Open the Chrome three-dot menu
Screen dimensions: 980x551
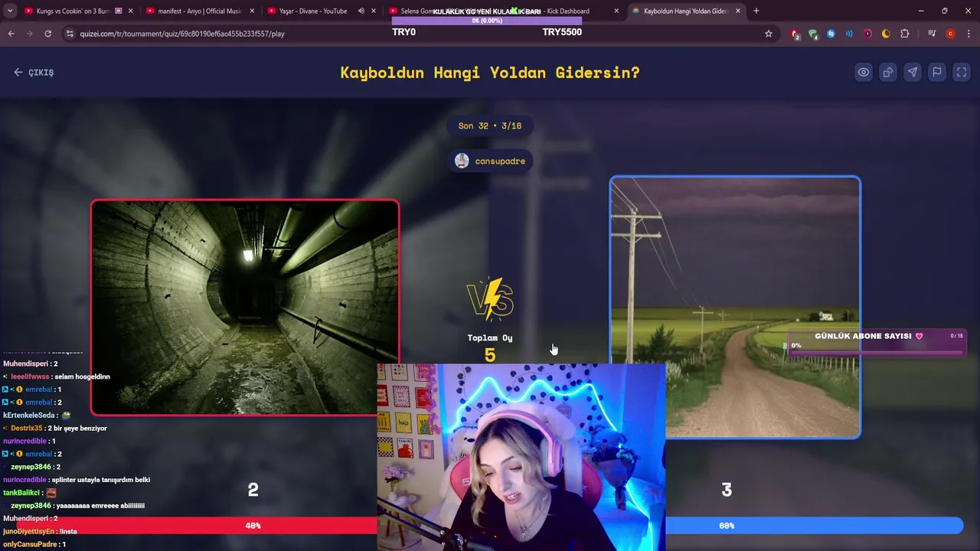969,34
